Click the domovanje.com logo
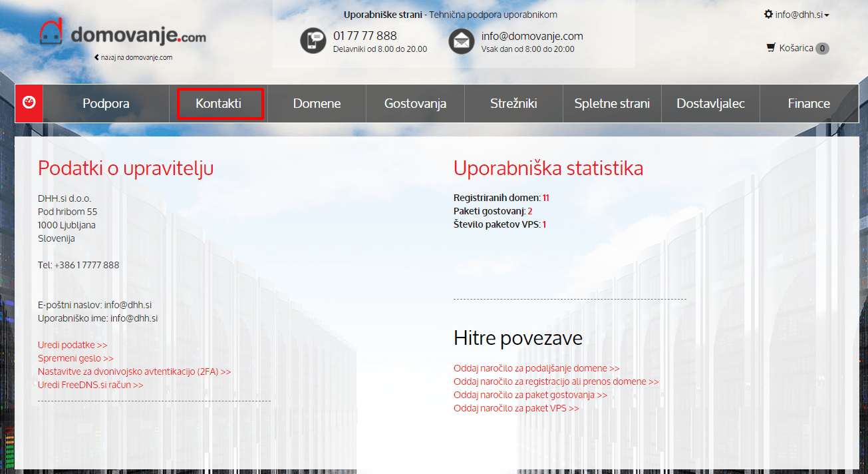868x474 pixels. [x=123, y=33]
